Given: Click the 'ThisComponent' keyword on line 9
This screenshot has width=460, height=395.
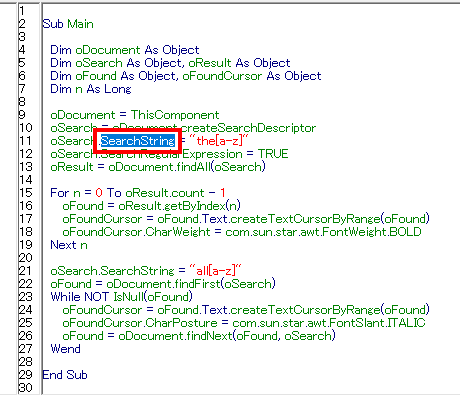Looking at the screenshot, I should [x=175, y=115].
